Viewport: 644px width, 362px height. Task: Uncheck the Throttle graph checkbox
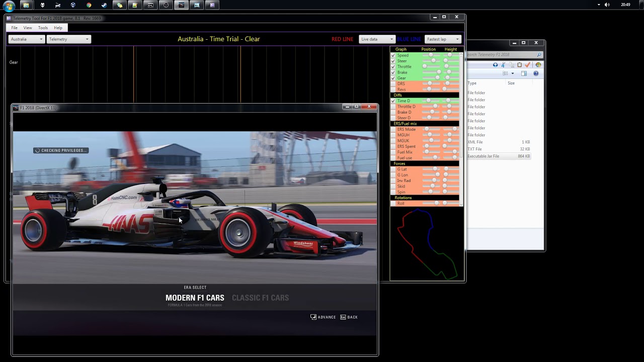[x=393, y=66]
